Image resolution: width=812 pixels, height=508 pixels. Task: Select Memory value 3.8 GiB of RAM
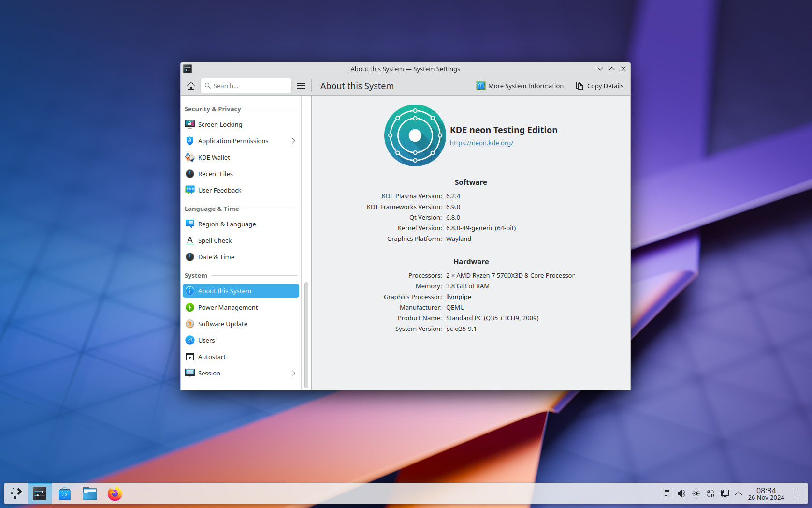pyautogui.click(x=468, y=286)
